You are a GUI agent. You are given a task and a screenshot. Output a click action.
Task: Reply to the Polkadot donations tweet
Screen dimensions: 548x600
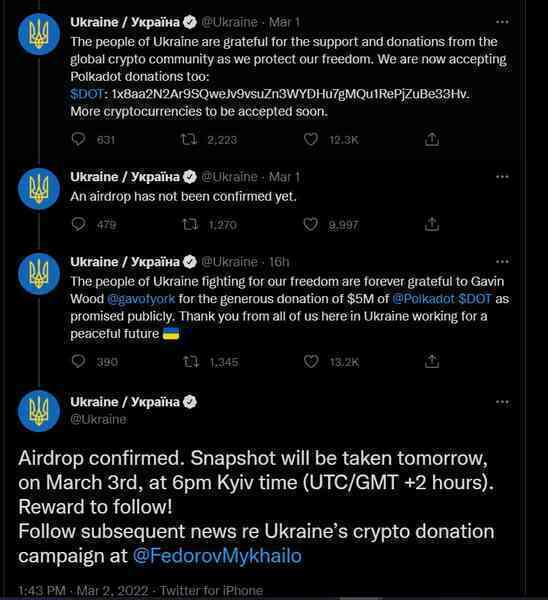pyautogui.click(x=78, y=139)
